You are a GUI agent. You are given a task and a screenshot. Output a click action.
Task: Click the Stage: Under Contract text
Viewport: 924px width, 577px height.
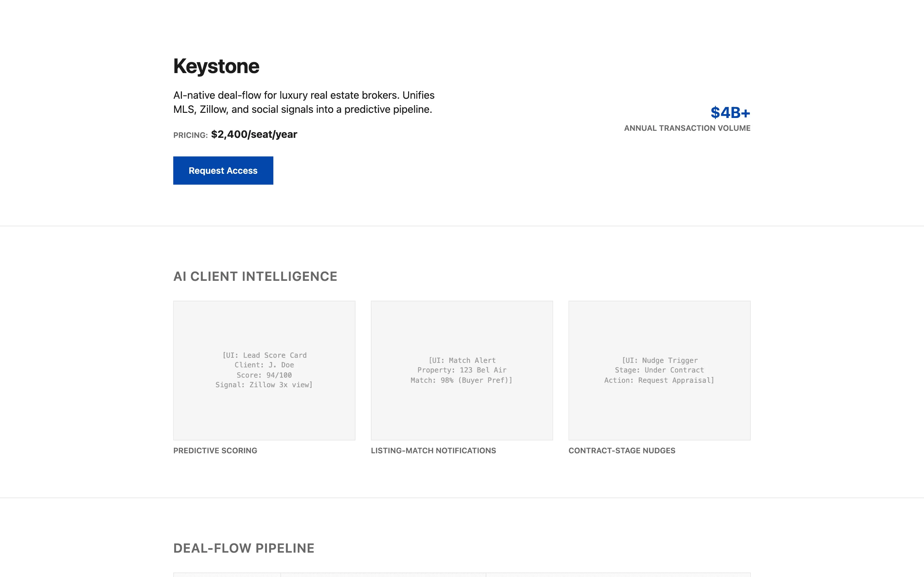click(659, 370)
